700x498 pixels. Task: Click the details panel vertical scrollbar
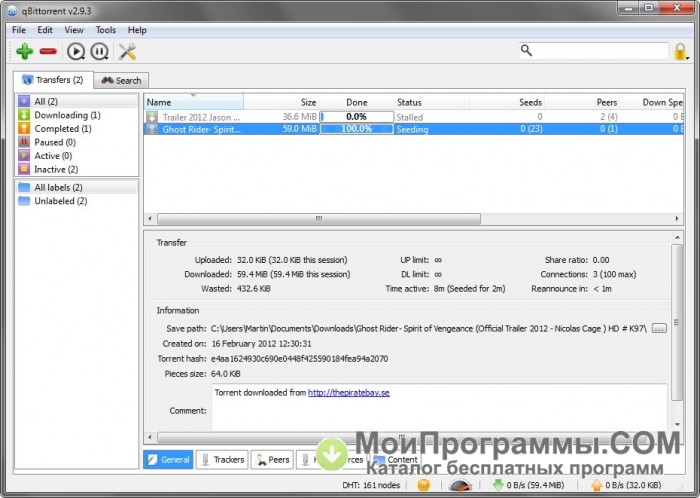pos(677,321)
